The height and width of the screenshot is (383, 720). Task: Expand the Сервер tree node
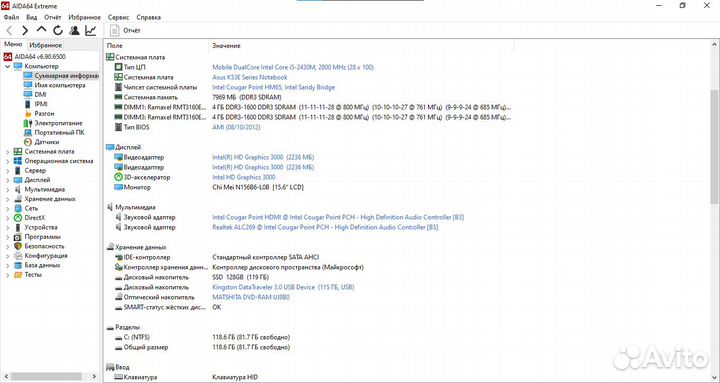[7, 170]
